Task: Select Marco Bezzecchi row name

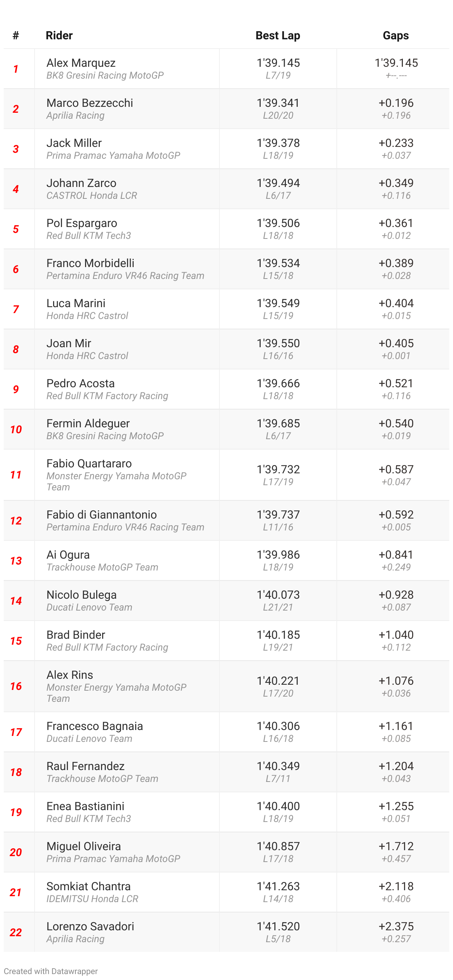Action: click(x=90, y=103)
